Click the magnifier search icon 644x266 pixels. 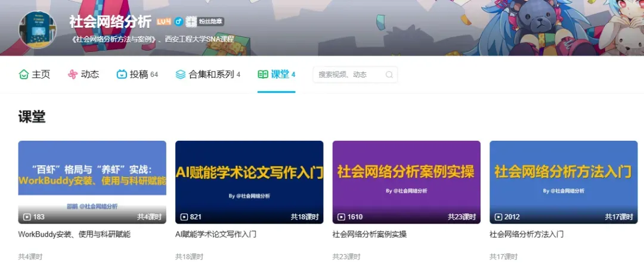click(x=389, y=75)
